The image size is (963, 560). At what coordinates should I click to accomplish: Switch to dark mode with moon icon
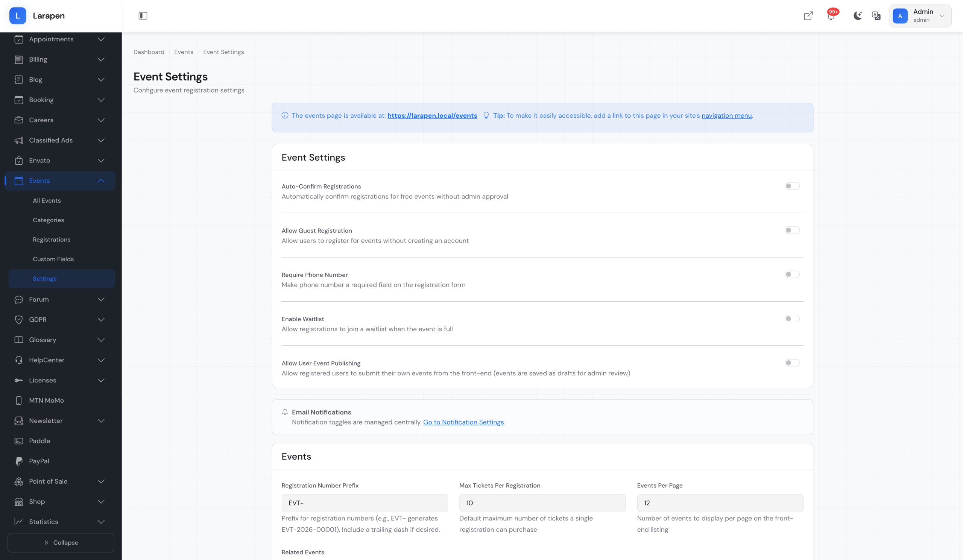[857, 16]
